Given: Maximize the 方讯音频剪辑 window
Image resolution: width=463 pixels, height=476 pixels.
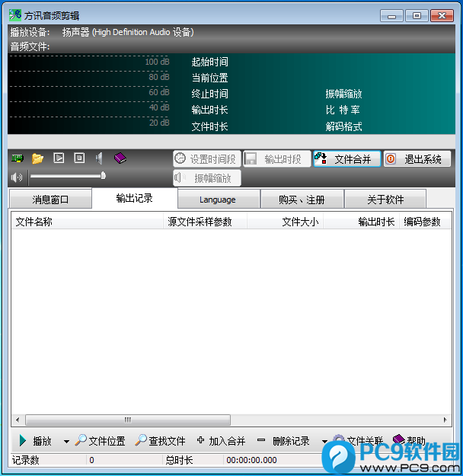Looking at the screenshot, I should coord(417,15).
